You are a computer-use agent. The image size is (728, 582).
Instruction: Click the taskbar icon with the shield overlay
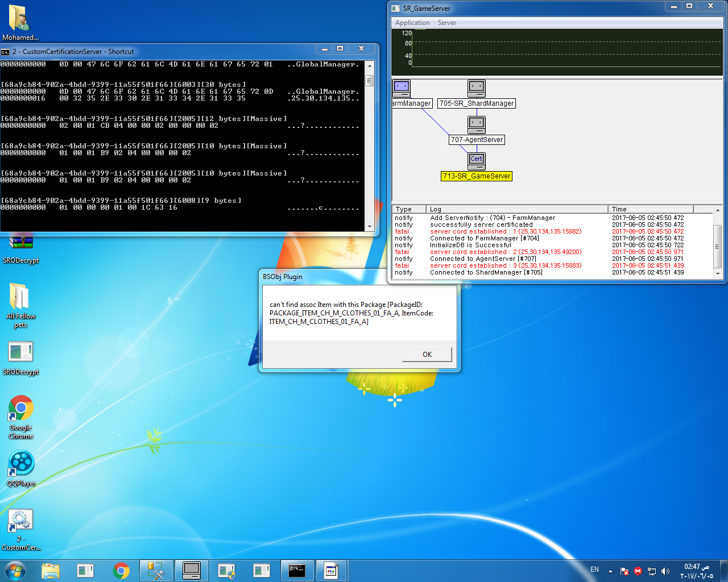coord(226,571)
